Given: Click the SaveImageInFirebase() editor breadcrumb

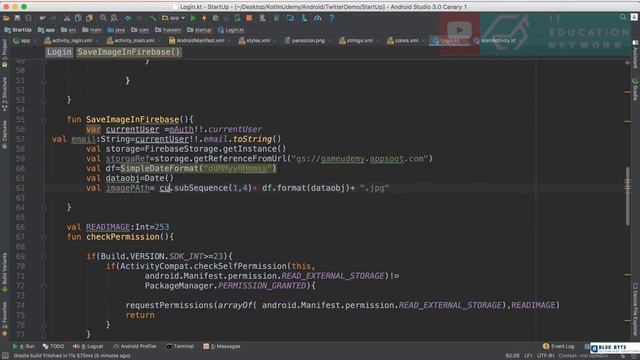Looking at the screenshot, I should pyautogui.click(x=129, y=52).
